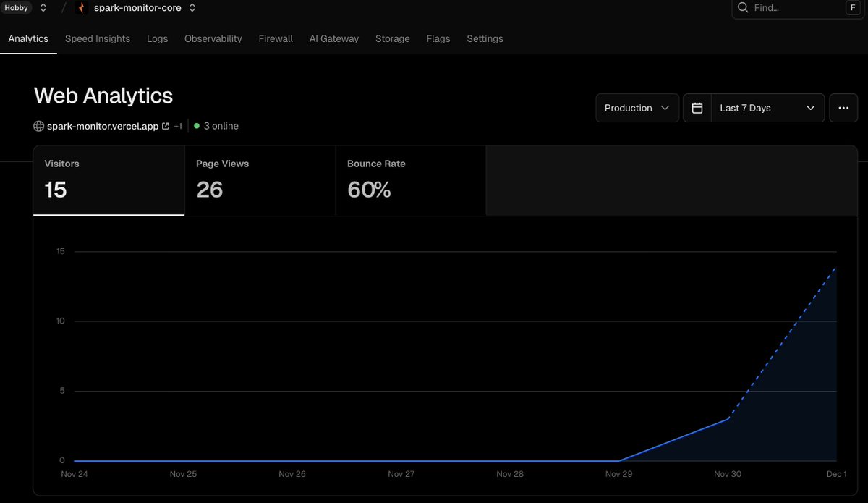Click the calendar icon in date range
The width and height of the screenshot is (868, 503).
click(x=697, y=108)
